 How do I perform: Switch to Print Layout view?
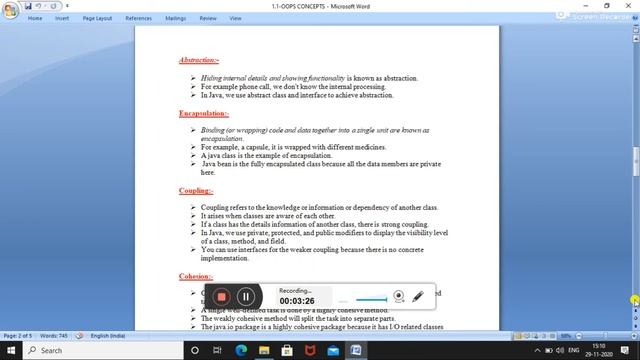coord(518,336)
